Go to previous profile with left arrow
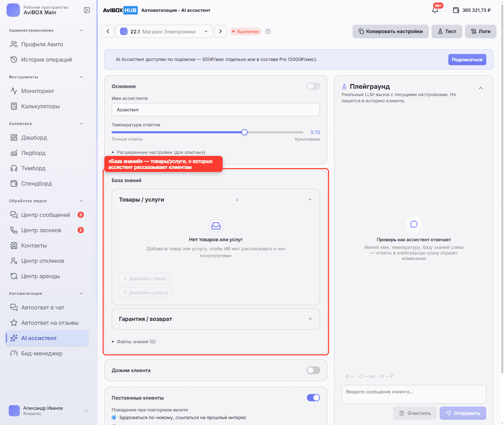This screenshot has width=504, height=425. 108,31
